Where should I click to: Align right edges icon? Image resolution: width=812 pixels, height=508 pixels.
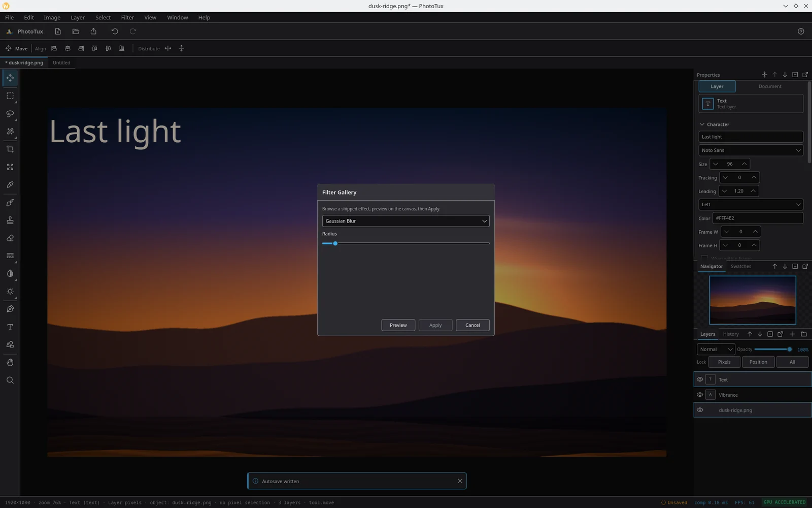(81, 49)
